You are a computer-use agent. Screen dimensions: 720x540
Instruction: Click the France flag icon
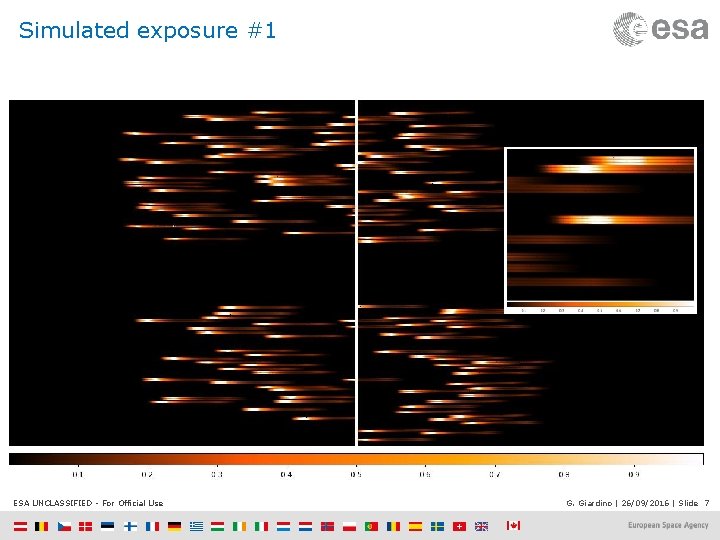(152, 526)
